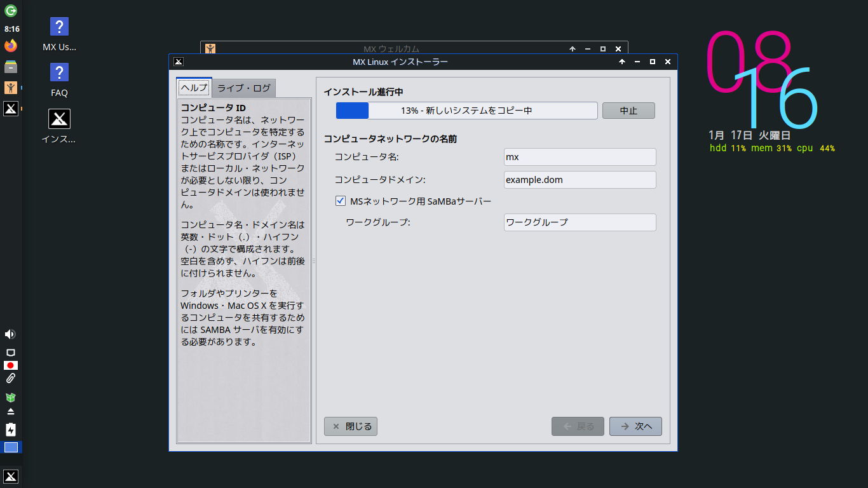
Task: Click the ワークグループ label
Action: (x=378, y=222)
